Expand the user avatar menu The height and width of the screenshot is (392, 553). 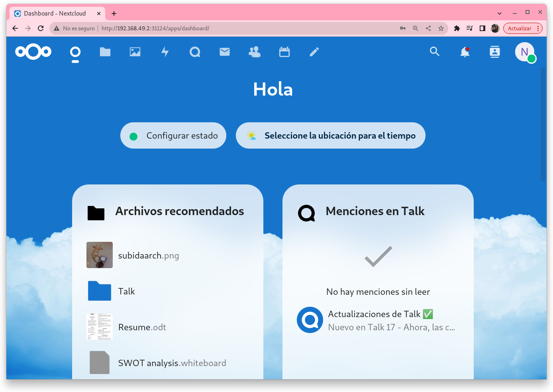pyautogui.click(x=525, y=52)
